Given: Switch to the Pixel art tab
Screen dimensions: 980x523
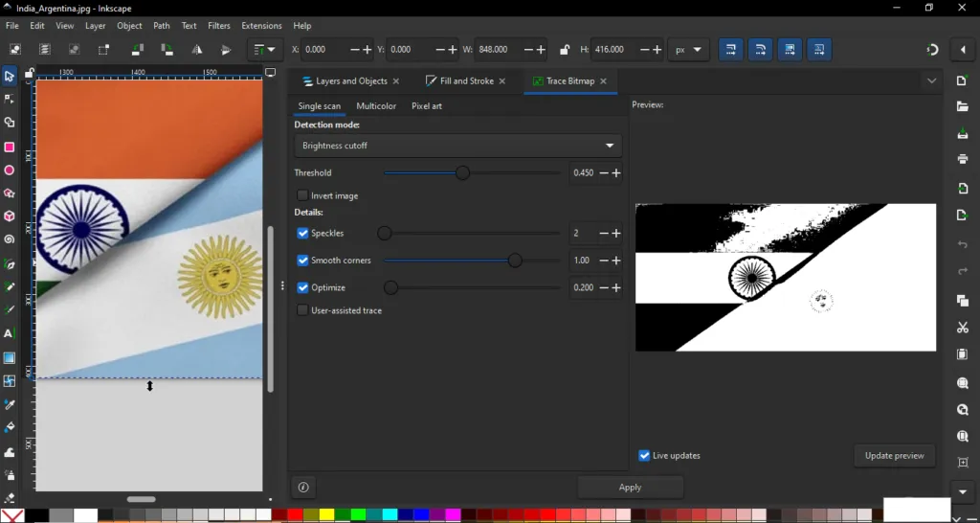Looking at the screenshot, I should click(426, 106).
